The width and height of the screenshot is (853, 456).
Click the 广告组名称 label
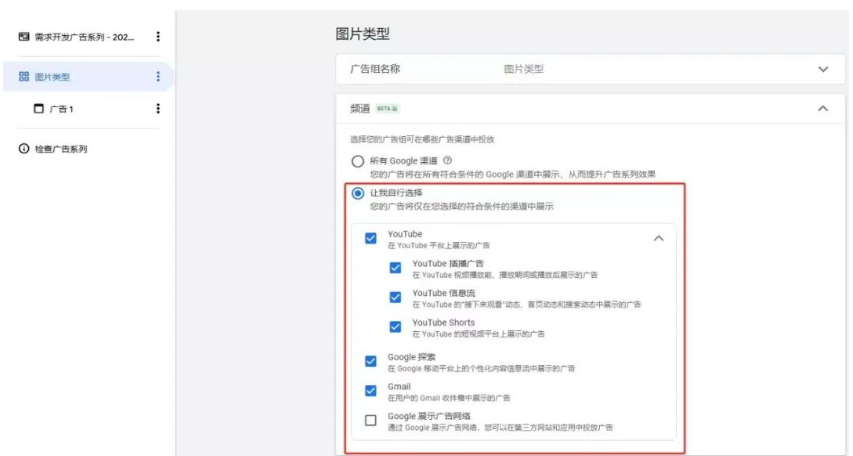[x=375, y=69]
